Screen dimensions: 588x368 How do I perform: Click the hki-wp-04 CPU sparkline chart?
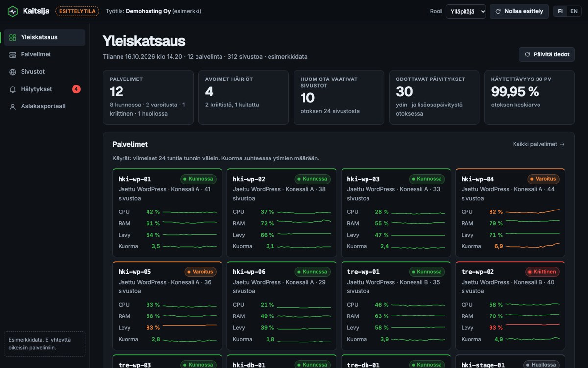(533, 211)
